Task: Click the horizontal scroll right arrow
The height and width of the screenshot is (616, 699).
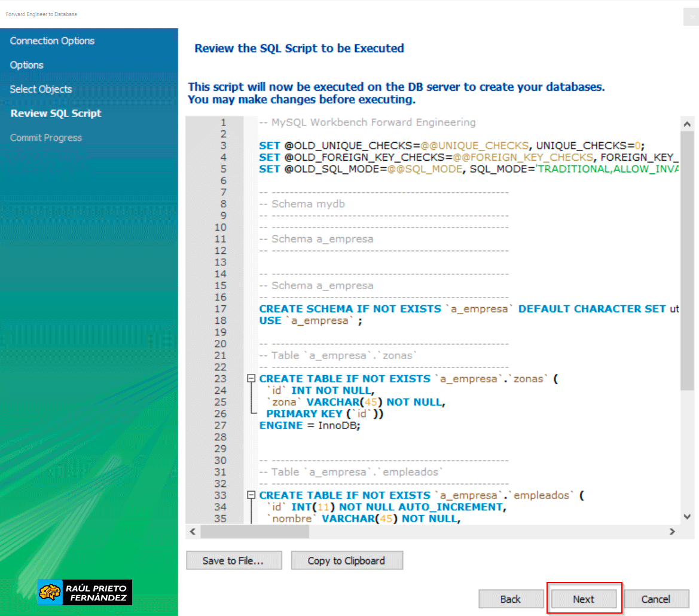Action: 672,531
